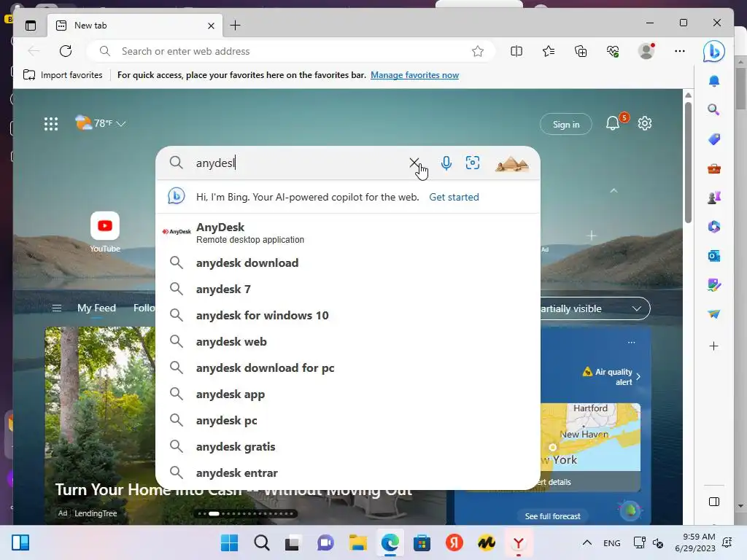The width and height of the screenshot is (747, 560).
Task: Open sidebar Tools briefcase icon
Action: click(713, 168)
